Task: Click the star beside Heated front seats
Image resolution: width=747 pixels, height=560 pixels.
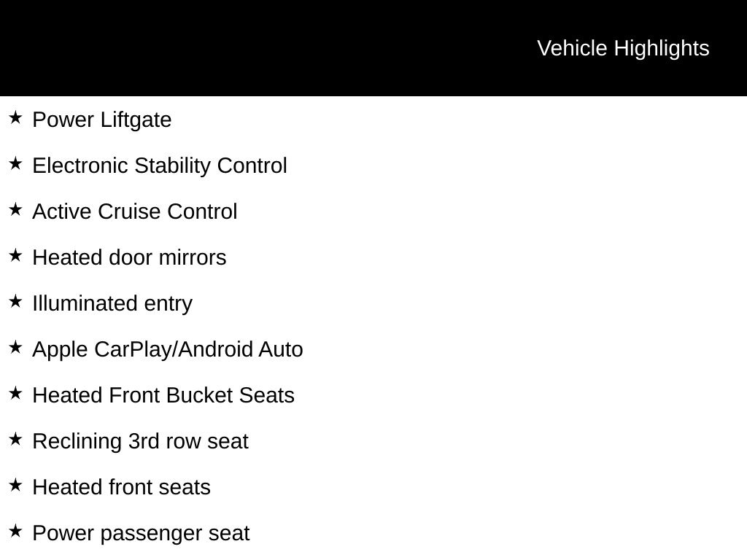Action: pos(15,485)
